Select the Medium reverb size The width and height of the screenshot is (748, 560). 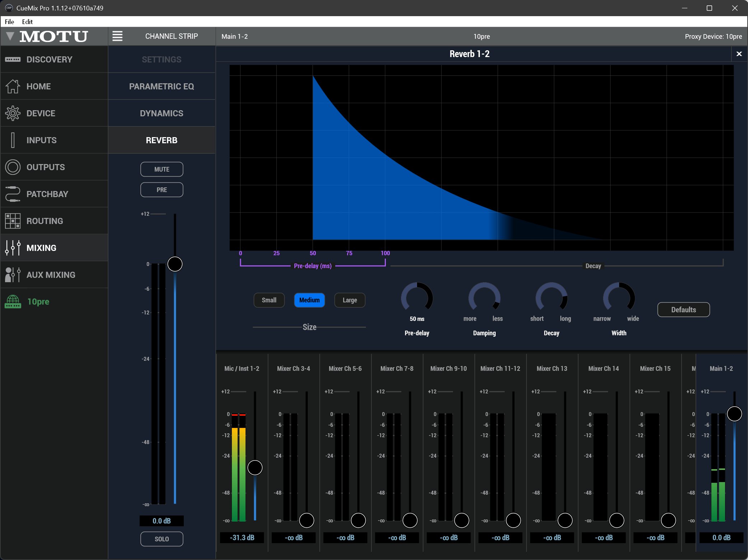pyautogui.click(x=309, y=300)
